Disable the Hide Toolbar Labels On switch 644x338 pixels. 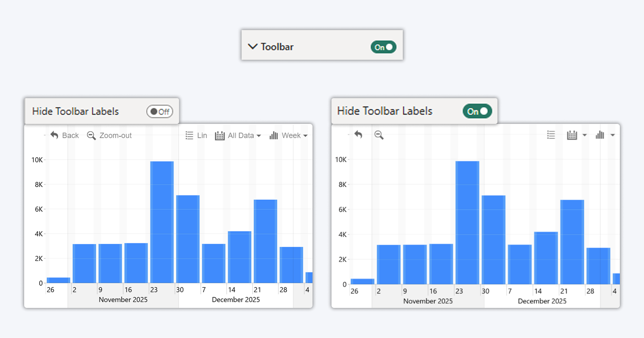pos(477,111)
